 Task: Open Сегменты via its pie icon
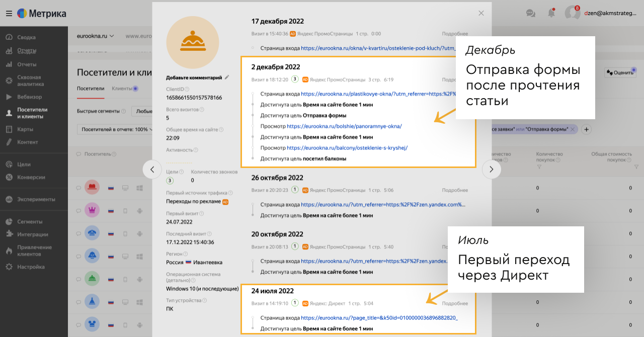(9, 221)
